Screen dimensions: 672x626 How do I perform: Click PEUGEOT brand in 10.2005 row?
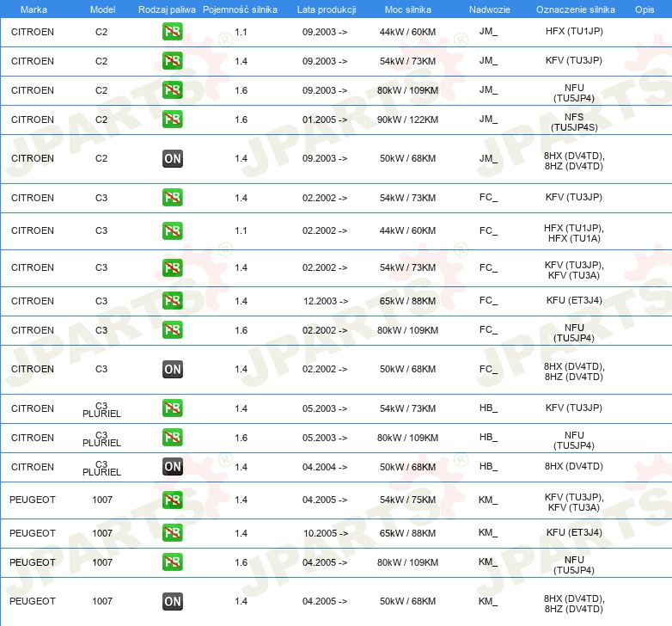(x=33, y=533)
